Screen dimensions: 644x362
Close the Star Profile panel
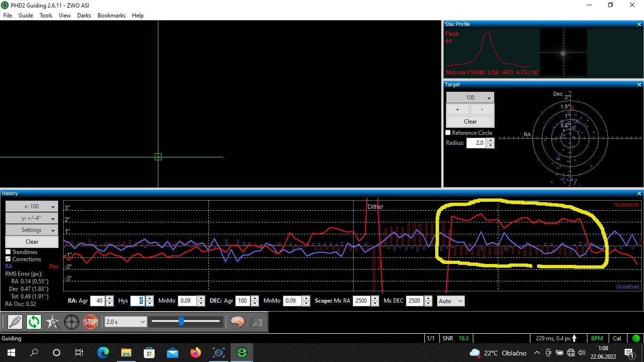639,24
